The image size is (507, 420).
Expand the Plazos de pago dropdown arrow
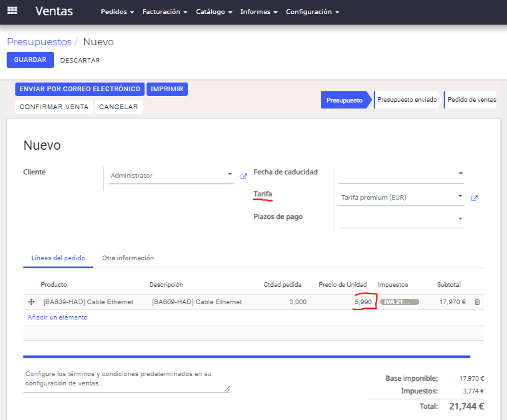pyautogui.click(x=460, y=219)
